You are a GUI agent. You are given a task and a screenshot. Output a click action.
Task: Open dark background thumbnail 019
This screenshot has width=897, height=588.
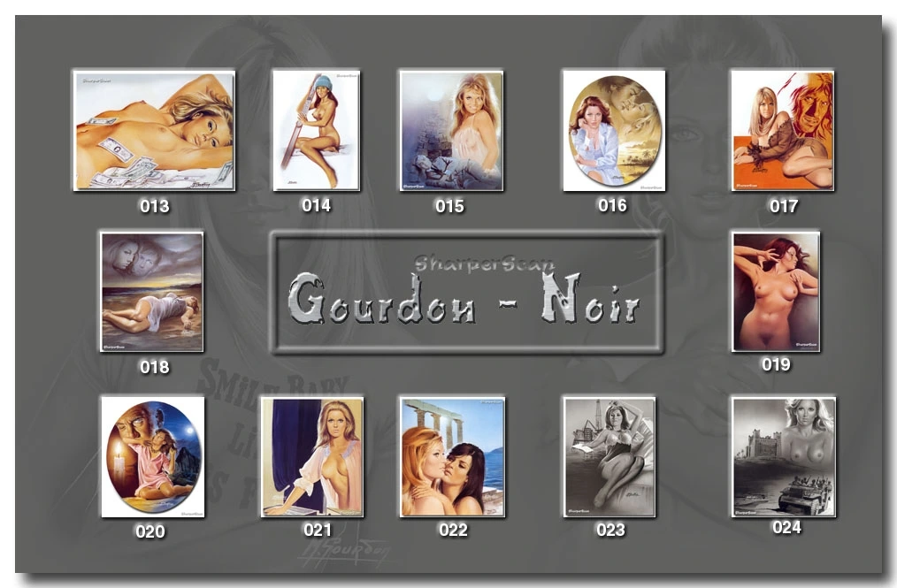click(776, 291)
